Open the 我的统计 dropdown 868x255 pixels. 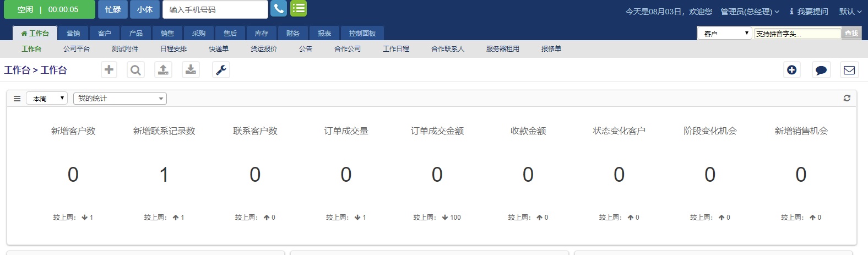click(120, 99)
